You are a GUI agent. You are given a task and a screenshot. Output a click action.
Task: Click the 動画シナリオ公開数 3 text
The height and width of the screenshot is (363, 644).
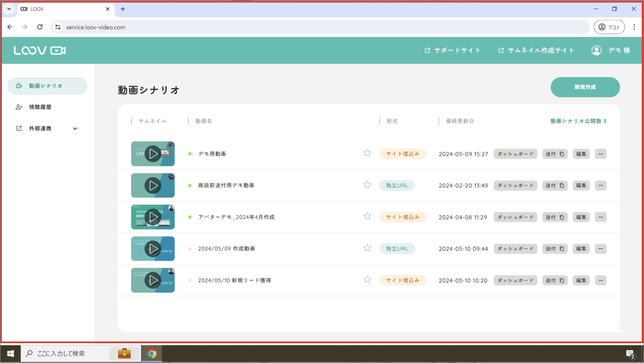578,121
